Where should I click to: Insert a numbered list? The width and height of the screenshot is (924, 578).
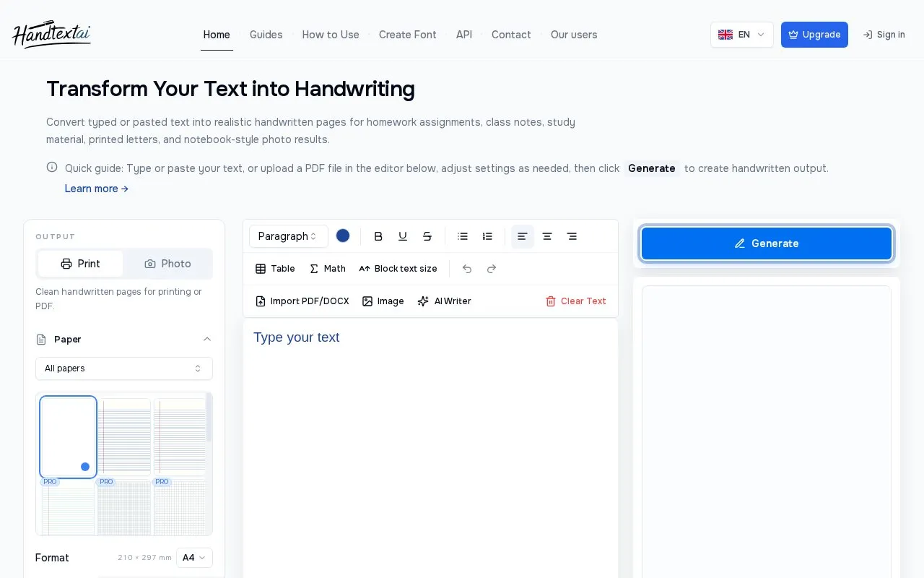click(487, 236)
